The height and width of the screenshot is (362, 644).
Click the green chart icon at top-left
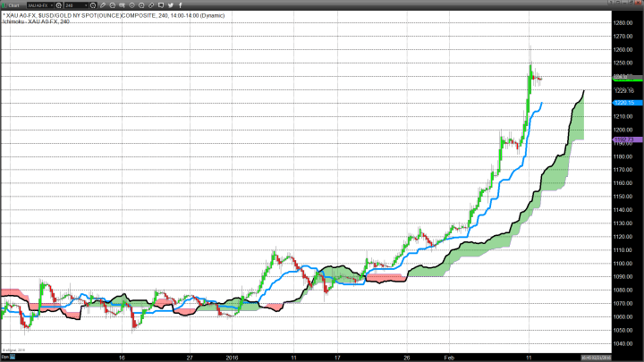pyautogui.click(x=4, y=5)
